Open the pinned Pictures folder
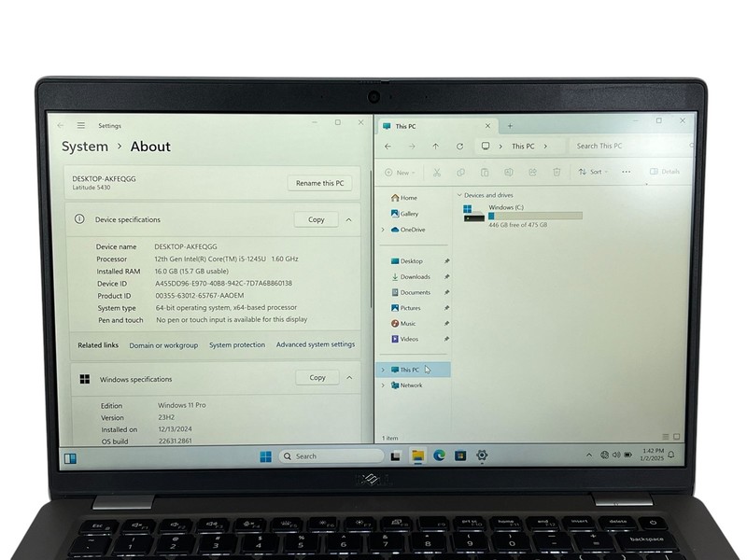747x560 pixels. click(x=406, y=308)
